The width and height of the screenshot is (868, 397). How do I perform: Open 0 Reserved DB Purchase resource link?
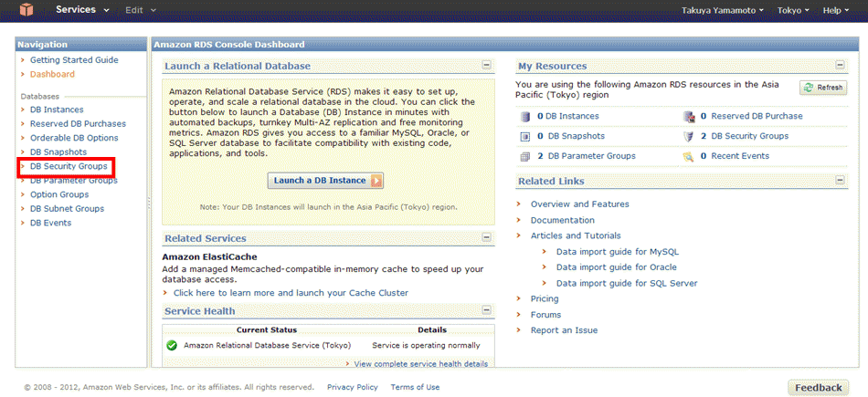point(752,116)
